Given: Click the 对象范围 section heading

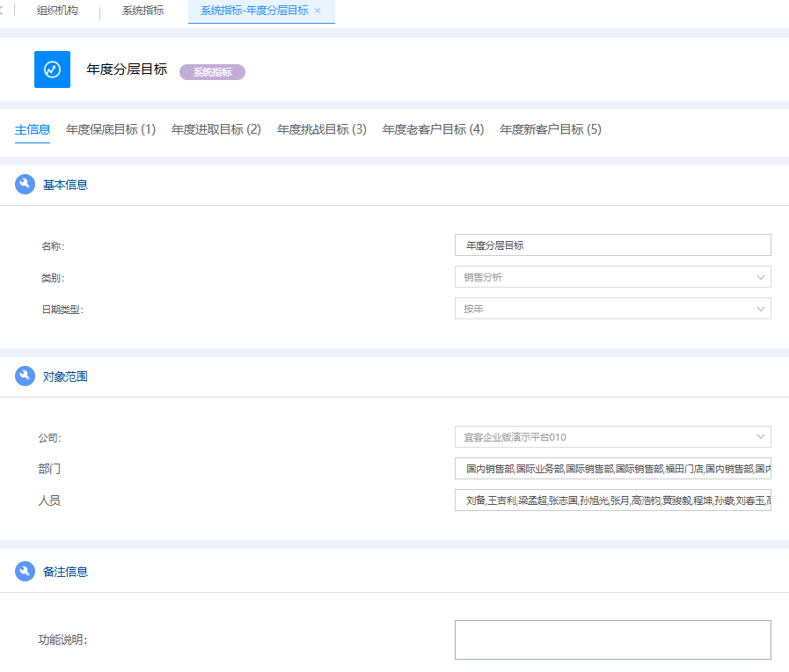Looking at the screenshot, I should coord(65,376).
